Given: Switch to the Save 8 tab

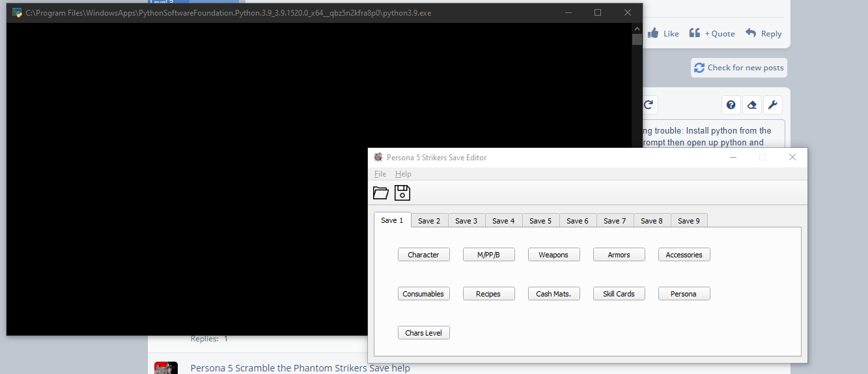Looking at the screenshot, I should click(652, 221).
